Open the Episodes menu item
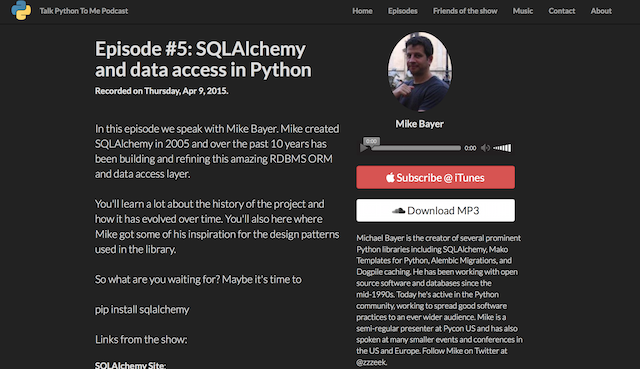This screenshot has width=640, height=369. 402,11
